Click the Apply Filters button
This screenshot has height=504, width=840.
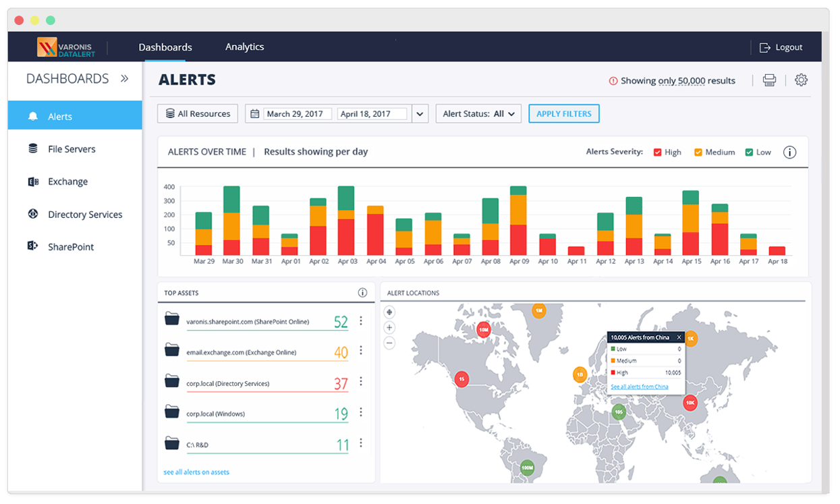(564, 113)
